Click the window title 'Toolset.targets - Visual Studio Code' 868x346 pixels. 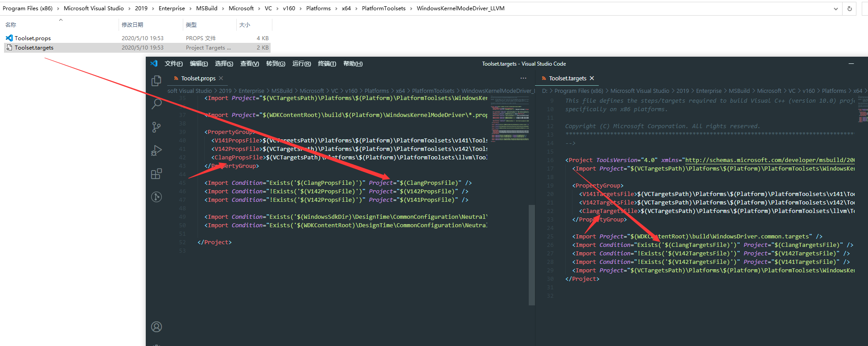(x=524, y=64)
